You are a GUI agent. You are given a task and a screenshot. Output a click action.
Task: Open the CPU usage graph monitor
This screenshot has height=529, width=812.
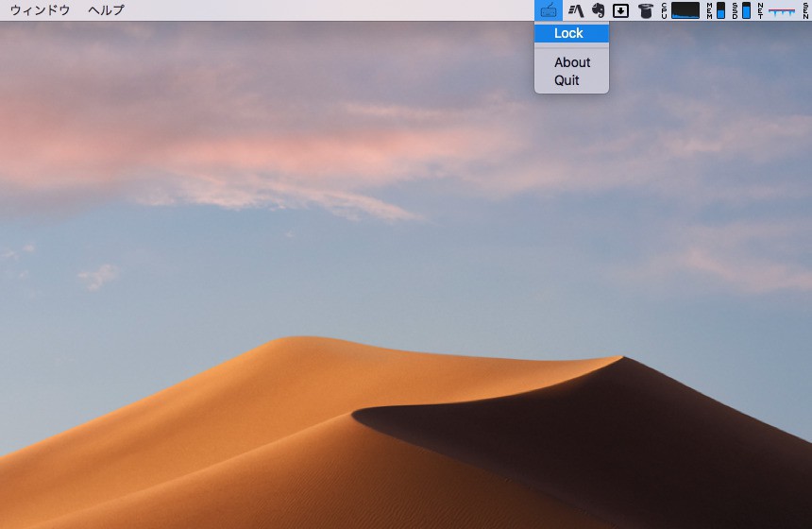pos(681,10)
